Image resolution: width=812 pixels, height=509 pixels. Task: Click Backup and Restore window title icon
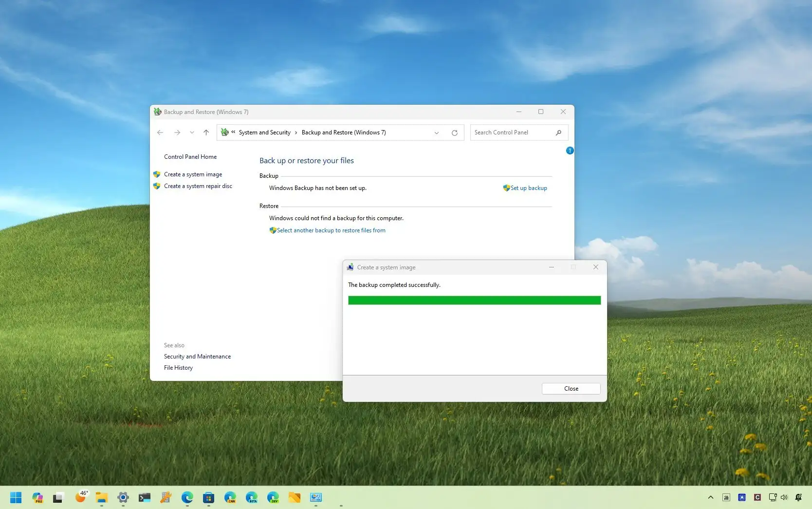(157, 112)
